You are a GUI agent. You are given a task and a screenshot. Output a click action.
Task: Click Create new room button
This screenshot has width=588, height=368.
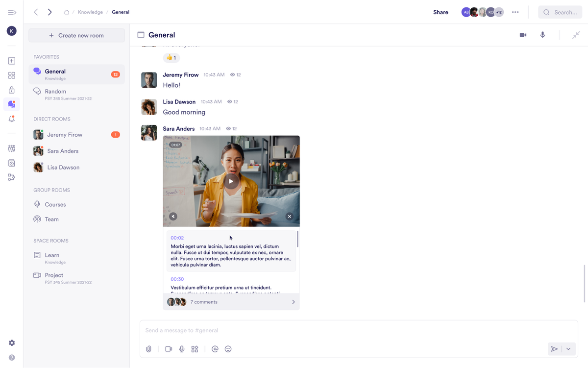point(76,35)
